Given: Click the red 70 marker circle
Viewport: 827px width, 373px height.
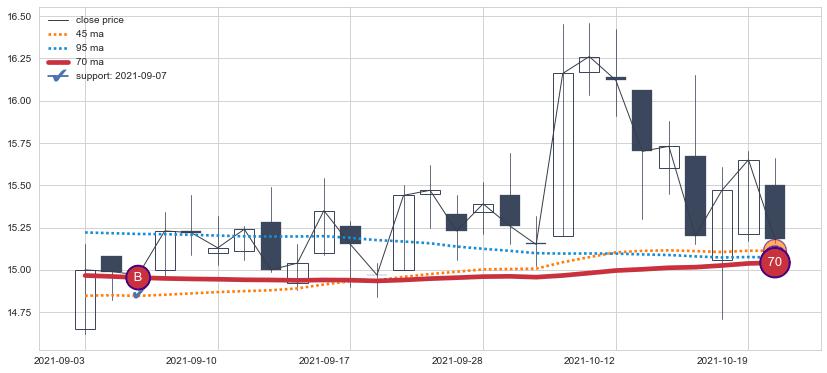Looking at the screenshot, I should 775,262.
